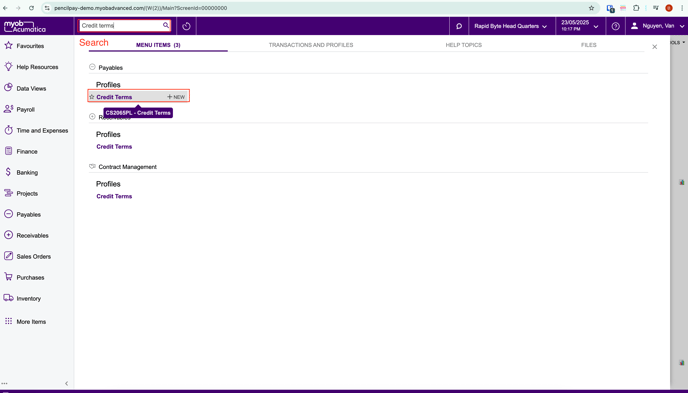Open the business date dropdown
The width and height of the screenshot is (688, 393).
tap(580, 26)
